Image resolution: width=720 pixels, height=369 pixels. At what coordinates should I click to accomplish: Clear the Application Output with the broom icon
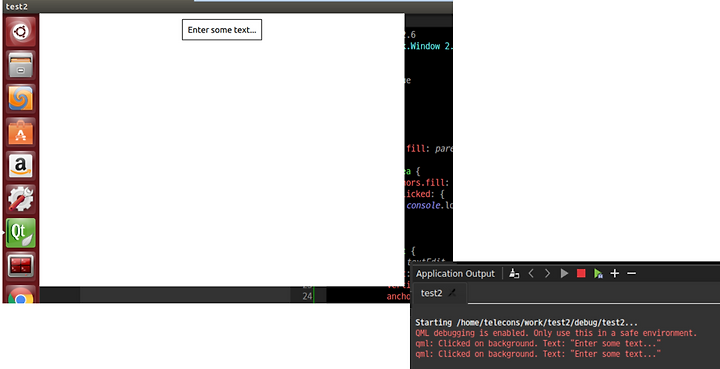514,274
